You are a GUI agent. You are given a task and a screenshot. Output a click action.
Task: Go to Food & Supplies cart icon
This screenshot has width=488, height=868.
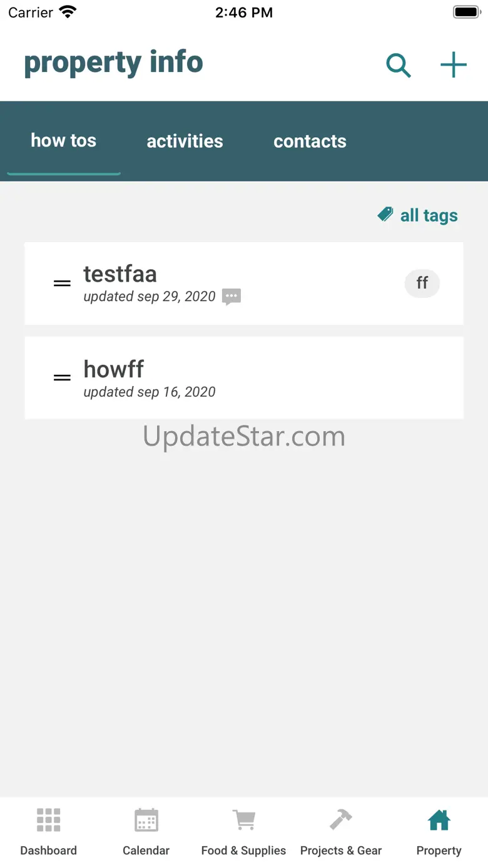[244, 820]
